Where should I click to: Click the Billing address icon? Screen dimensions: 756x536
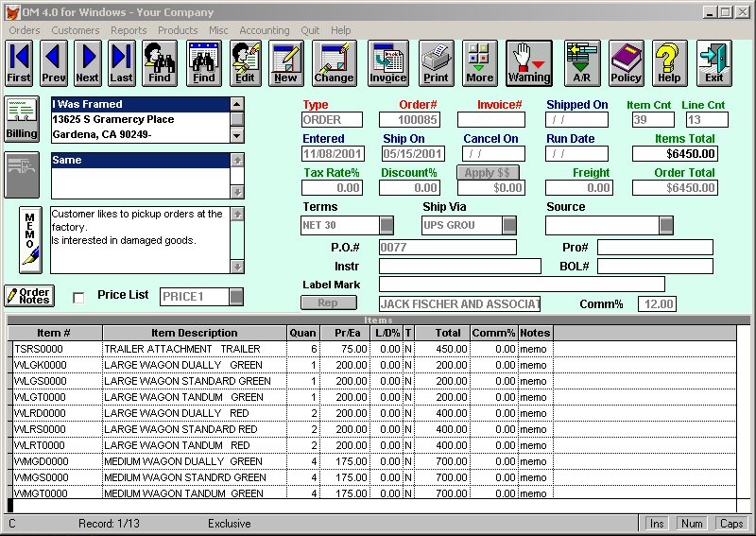click(22, 119)
